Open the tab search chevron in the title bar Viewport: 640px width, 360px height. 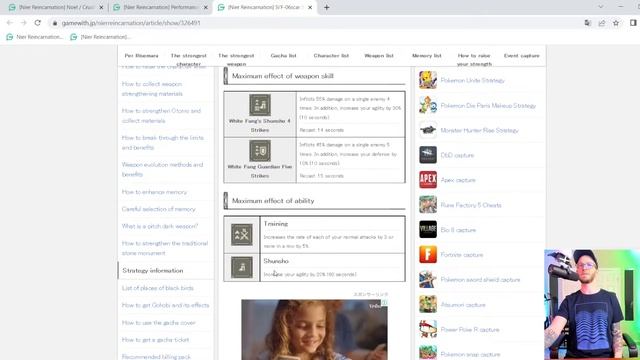[x=600, y=7]
